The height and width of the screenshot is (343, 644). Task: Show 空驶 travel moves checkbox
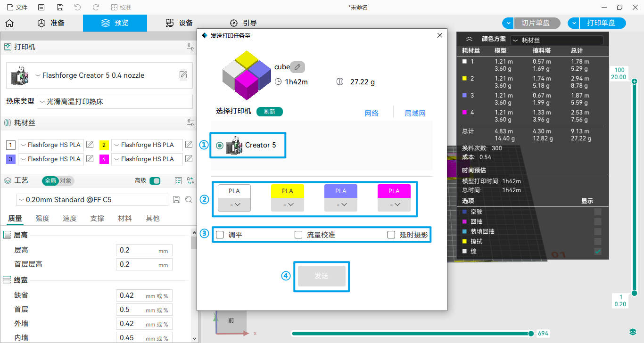tap(598, 212)
